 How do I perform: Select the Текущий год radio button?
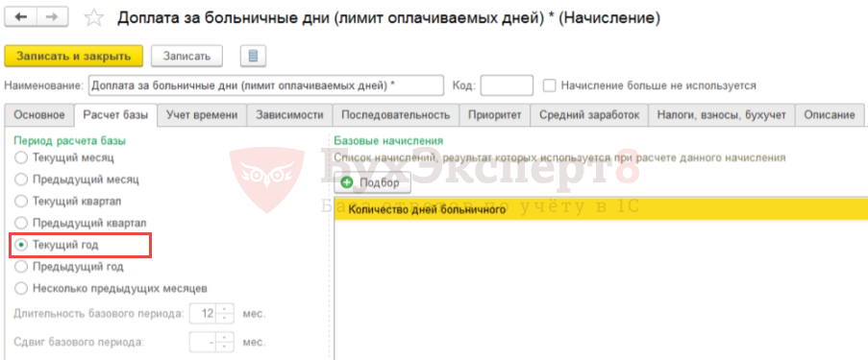pyautogui.click(x=20, y=245)
